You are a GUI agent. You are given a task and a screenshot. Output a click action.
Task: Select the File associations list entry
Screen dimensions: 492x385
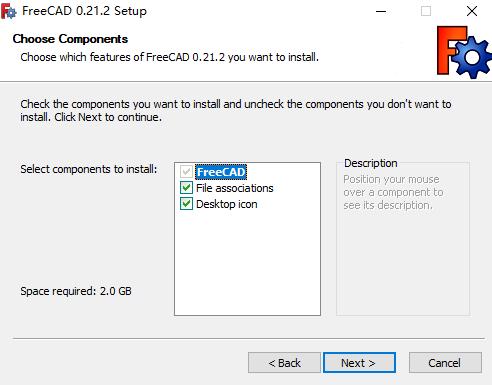click(235, 188)
